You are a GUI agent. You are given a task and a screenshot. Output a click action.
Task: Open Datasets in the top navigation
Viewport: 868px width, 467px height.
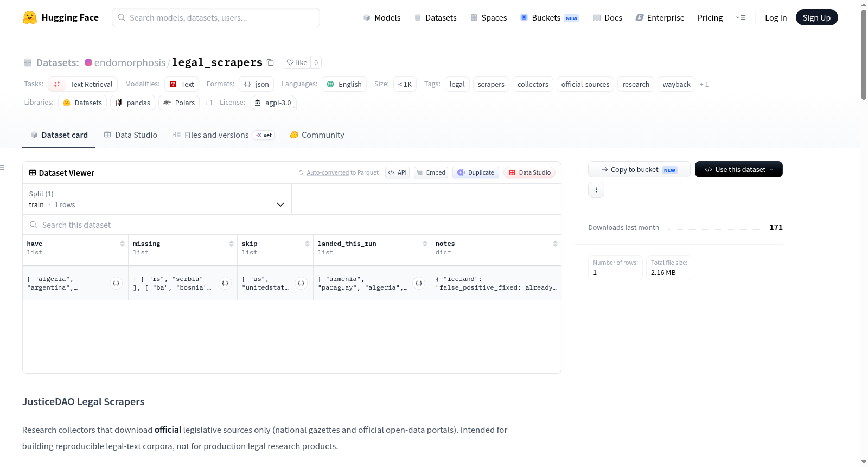click(435, 17)
